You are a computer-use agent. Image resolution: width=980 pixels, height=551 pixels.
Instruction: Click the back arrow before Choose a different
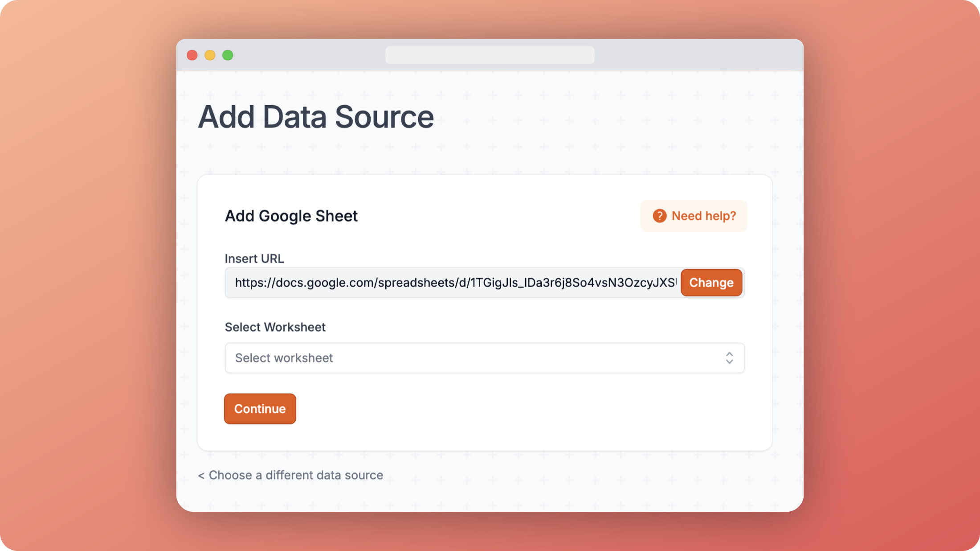tap(201, 476)
